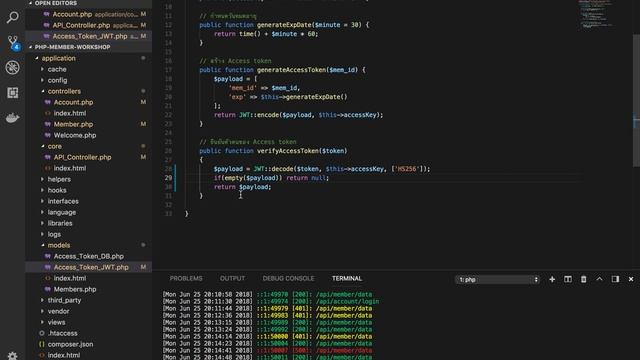640x360 pixels.
Task: Collapse the controllers folder
Action: (89, 91)
